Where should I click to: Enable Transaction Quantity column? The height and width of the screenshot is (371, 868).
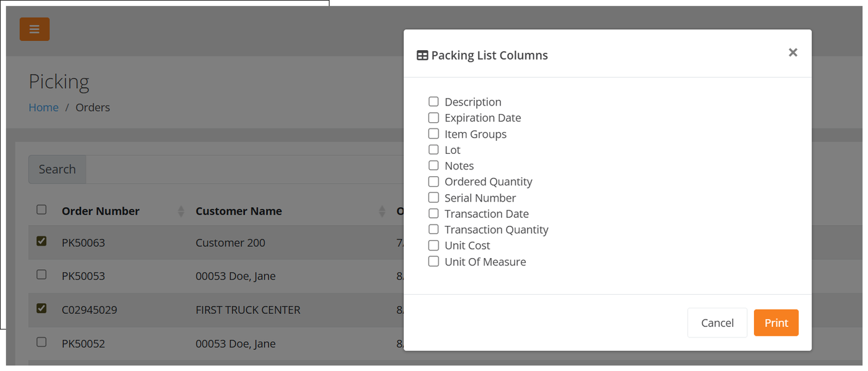click(433, 229)
